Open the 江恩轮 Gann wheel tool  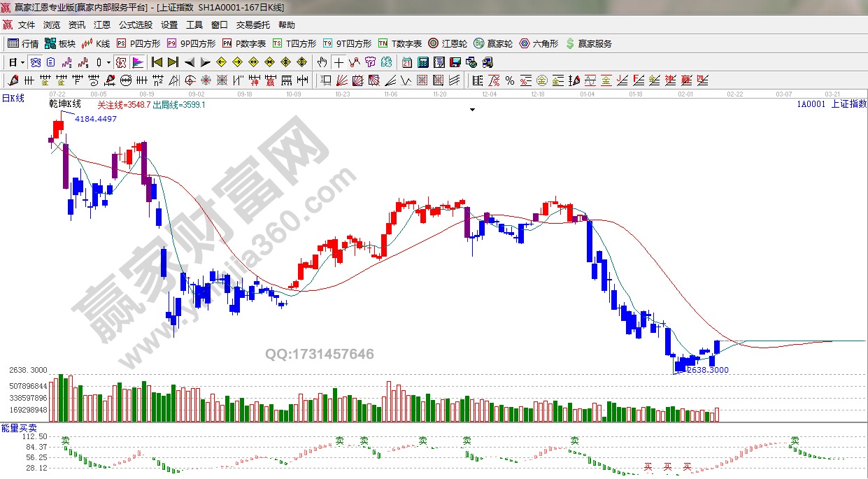448,43
